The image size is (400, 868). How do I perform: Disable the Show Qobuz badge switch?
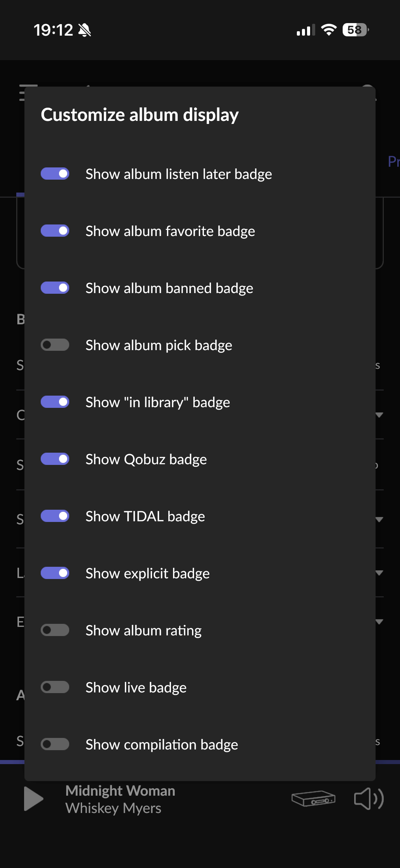(55, 459)
